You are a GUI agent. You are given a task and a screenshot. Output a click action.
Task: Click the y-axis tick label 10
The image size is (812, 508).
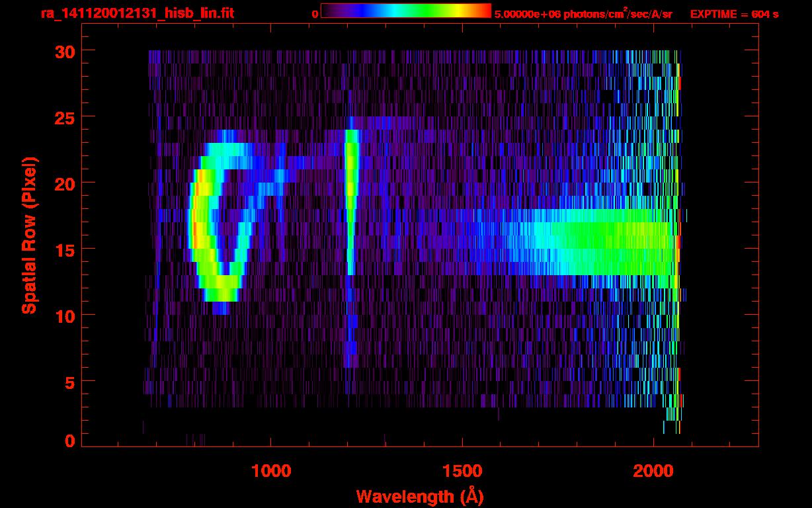pyautogui.click(x=65, y=316)
